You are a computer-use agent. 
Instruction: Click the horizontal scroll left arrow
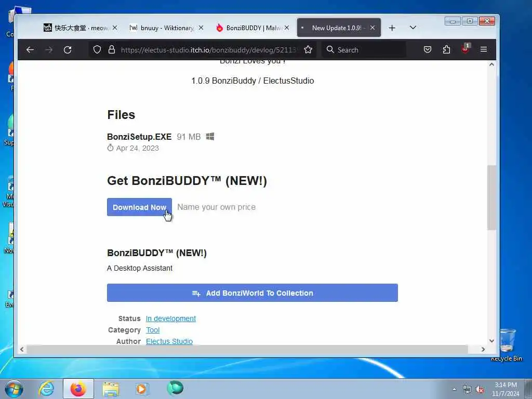pyautogui.click(x=22, y=349)
